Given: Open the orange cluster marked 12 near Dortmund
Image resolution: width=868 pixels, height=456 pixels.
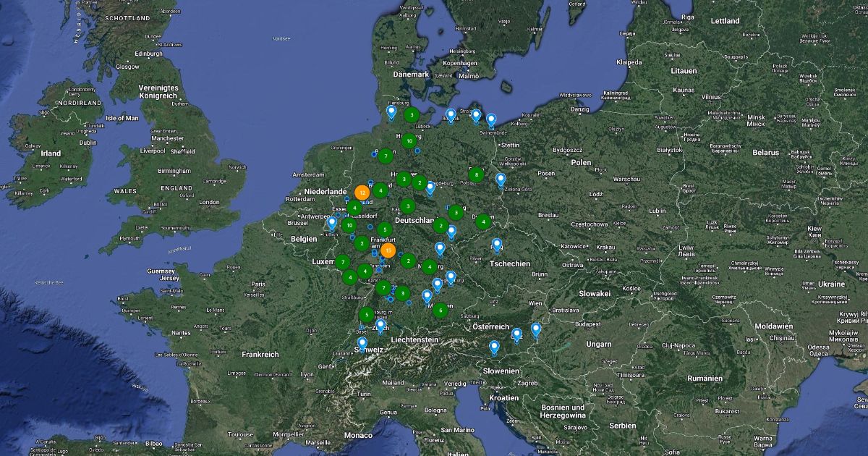Looking at the screenshot, I should pos(362,193).
